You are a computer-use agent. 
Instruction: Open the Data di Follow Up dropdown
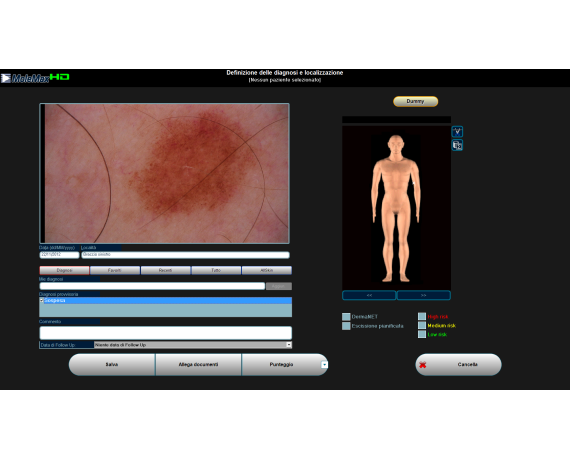[289, 345]
